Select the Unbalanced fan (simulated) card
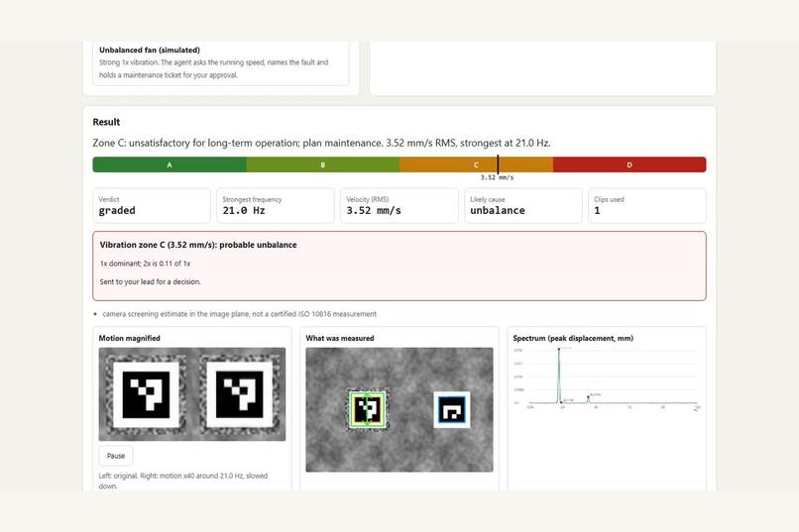Image resolution: width=799 pixels, height=532 pixels. pyautogui.click(x=221, y=62)
